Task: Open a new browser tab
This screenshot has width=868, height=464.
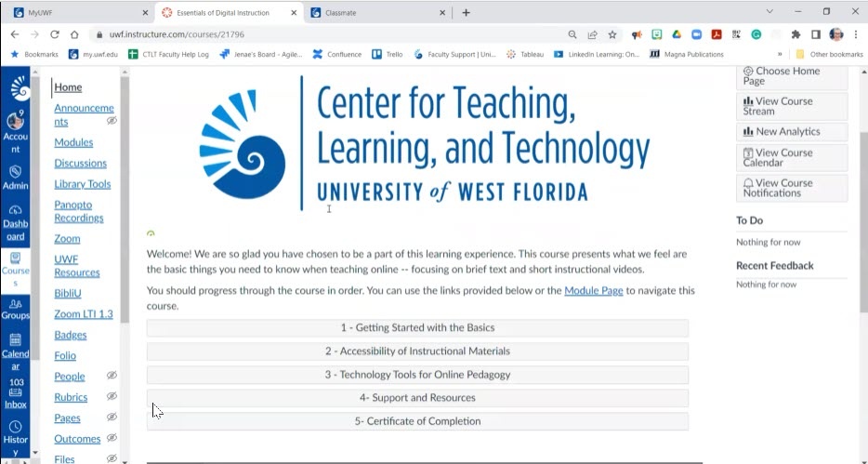Action: click(466, 12)
